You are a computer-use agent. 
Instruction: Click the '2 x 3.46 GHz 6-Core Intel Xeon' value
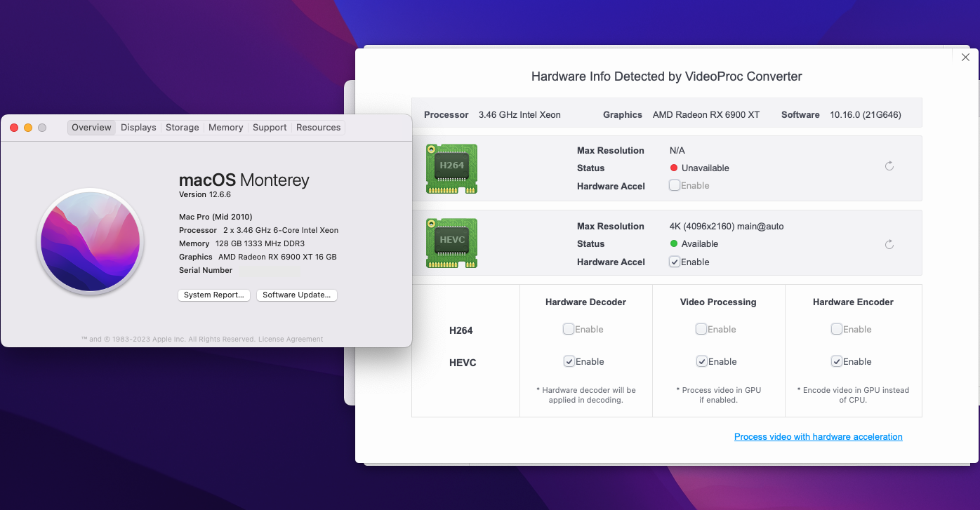[x=281, y=230]
